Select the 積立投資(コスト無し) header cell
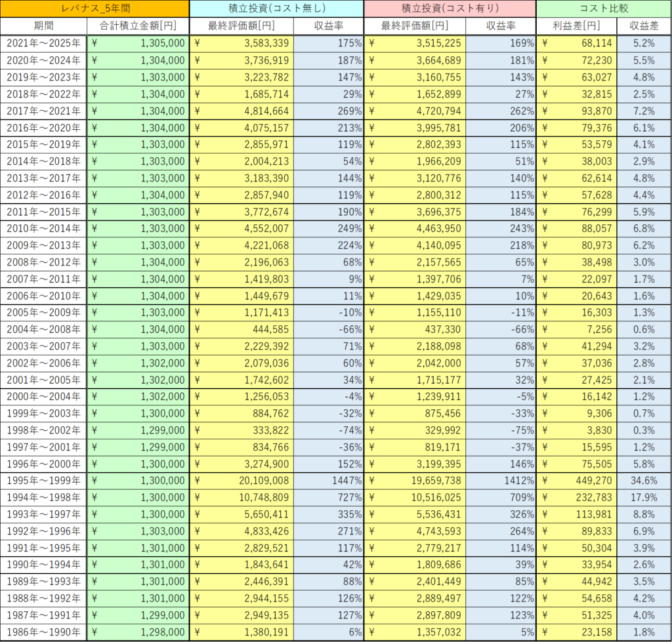672x642 pixels. [276, 9]
